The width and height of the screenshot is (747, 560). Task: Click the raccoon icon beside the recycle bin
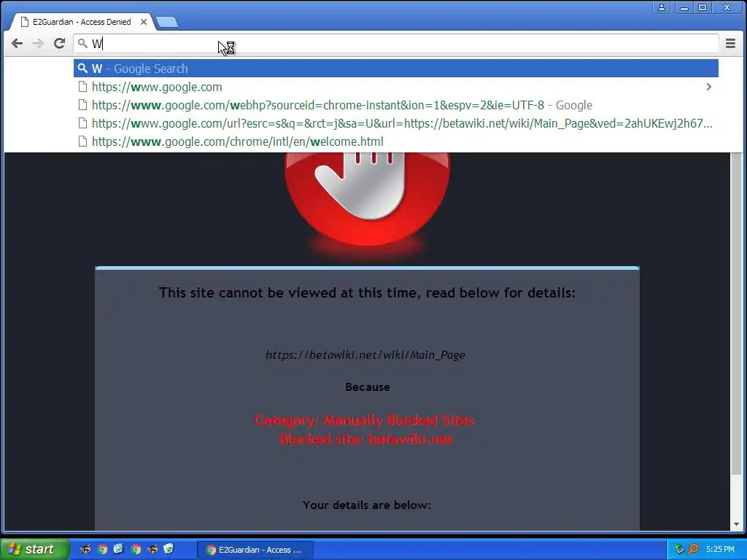pos(152,550)
